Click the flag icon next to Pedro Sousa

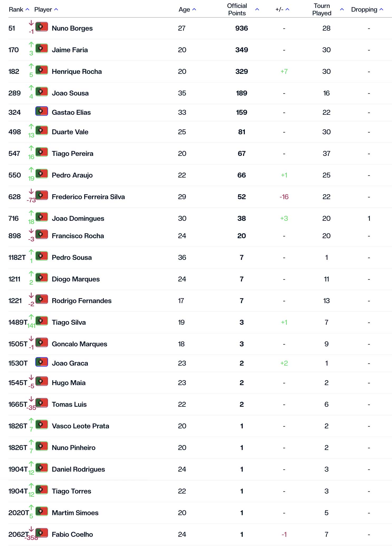pos(42,256)
